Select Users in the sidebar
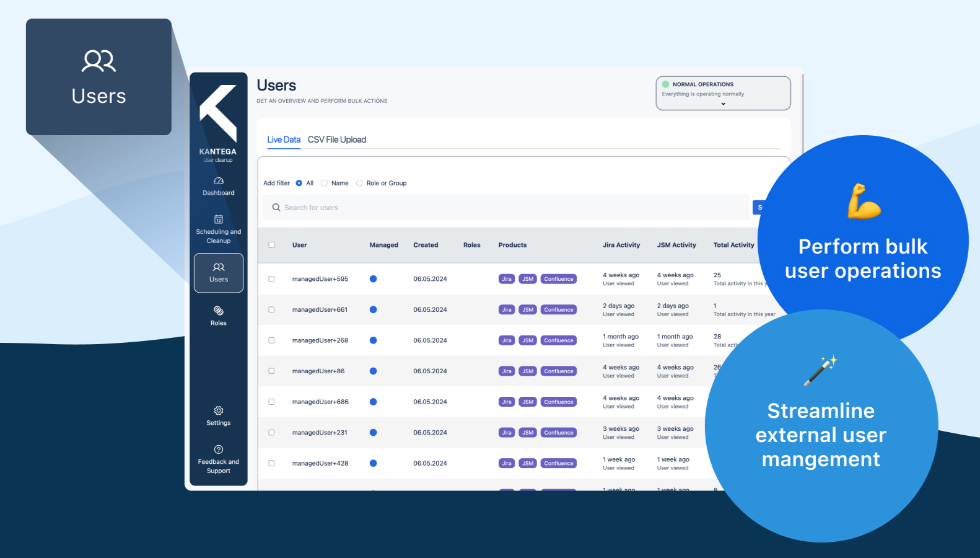Viewport: 980px width, 558px height. 219,273
